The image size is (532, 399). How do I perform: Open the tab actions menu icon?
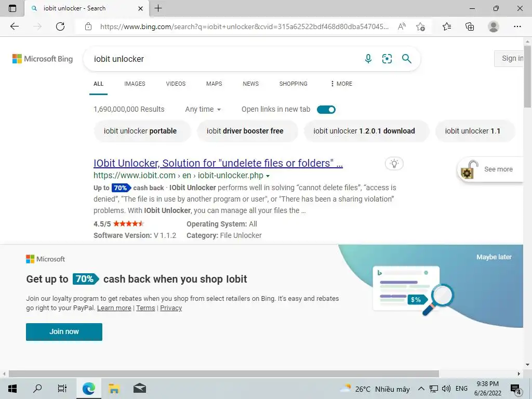(12, 8)
